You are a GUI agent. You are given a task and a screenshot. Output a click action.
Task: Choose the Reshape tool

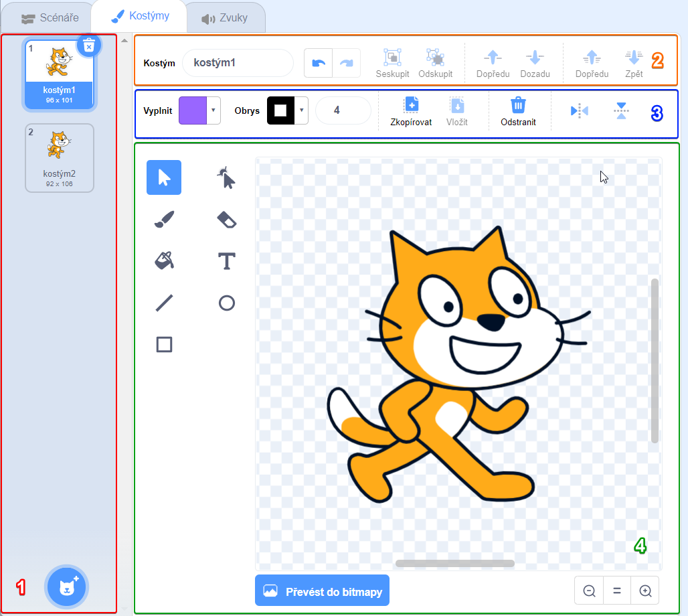tap(227, 178)
